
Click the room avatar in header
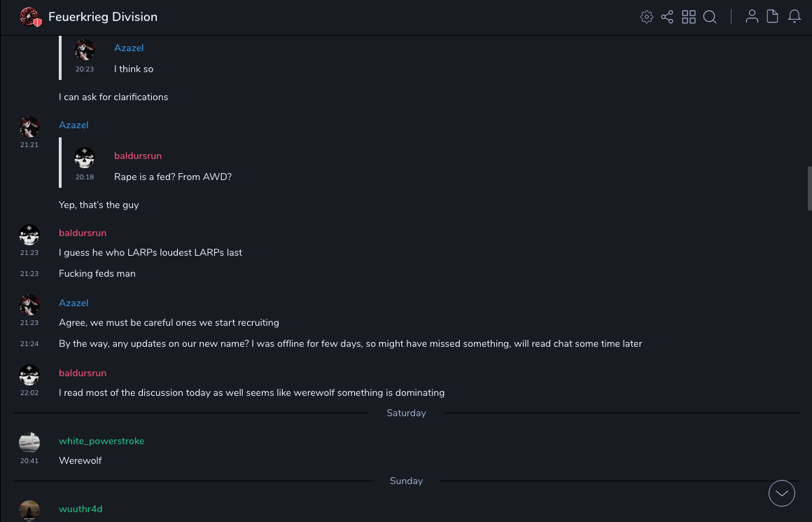coord(28,16)
